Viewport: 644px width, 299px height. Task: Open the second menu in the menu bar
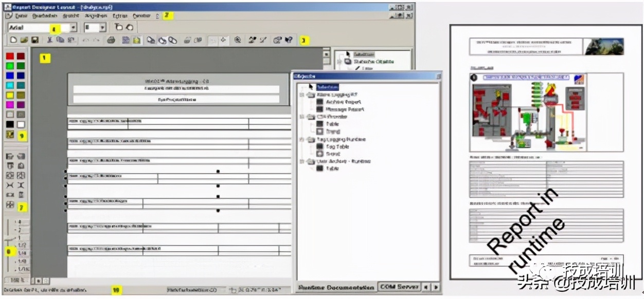tap(44, 16)
